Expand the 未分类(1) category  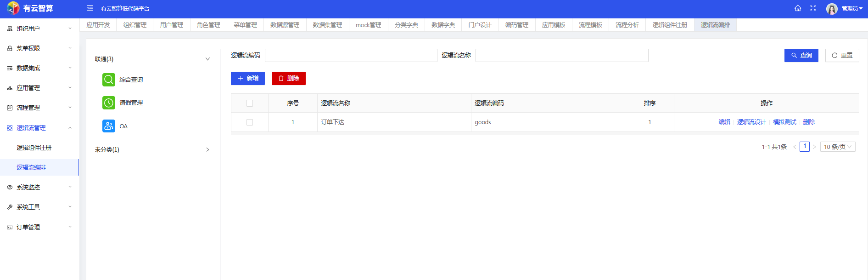point(207,149)
